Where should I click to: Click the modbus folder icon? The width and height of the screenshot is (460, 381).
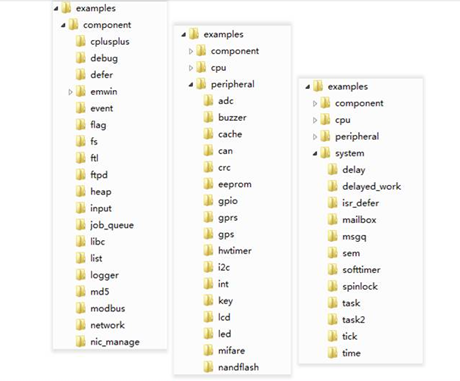[x=80, y=308]
